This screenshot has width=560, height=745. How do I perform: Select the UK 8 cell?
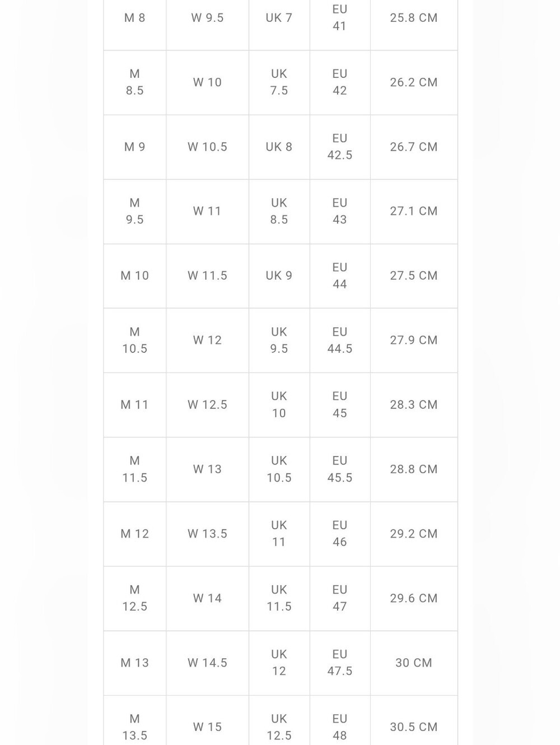coord(279,147)
